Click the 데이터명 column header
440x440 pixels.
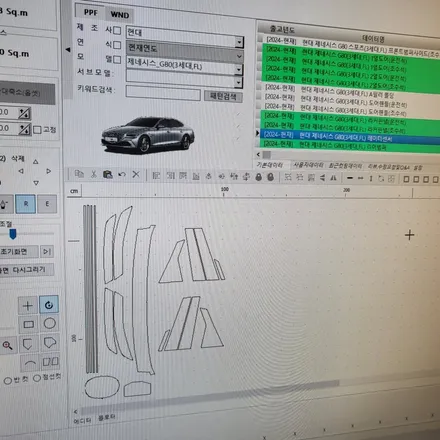(373, 39)
